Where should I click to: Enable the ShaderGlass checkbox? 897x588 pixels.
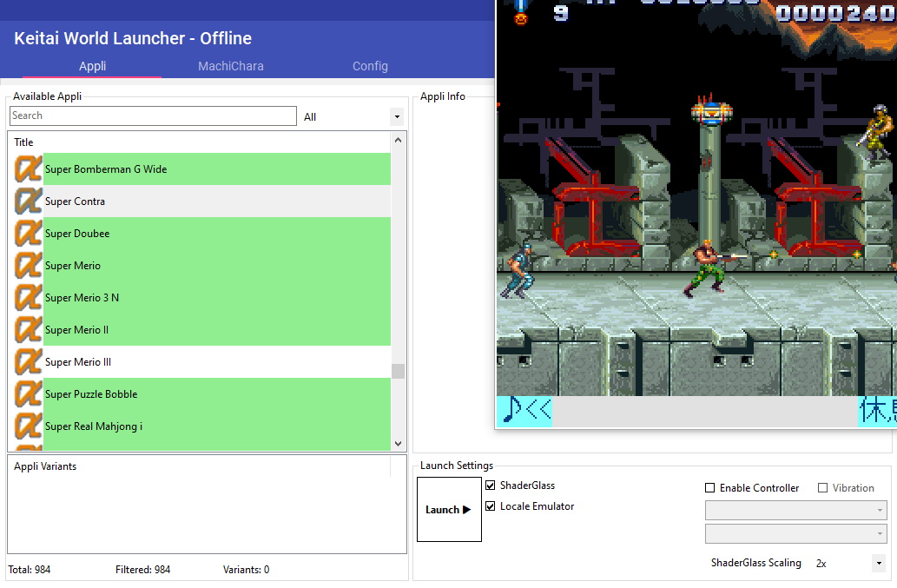click(x=491, y=486)
